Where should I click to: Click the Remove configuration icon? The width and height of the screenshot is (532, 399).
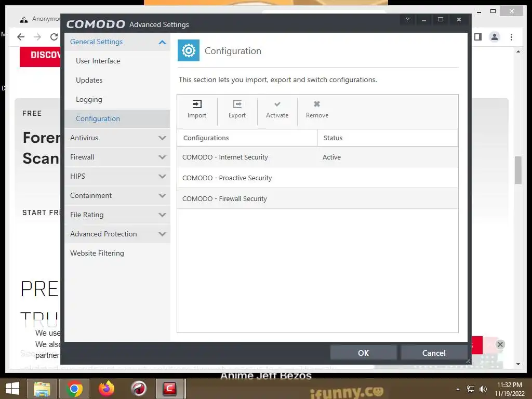(x=317, y=104)
